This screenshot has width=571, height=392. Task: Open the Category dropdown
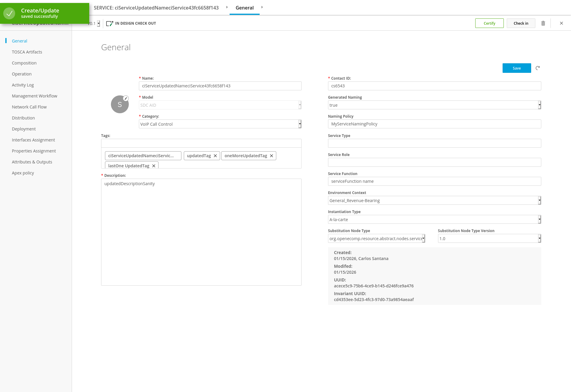[220, 124]
